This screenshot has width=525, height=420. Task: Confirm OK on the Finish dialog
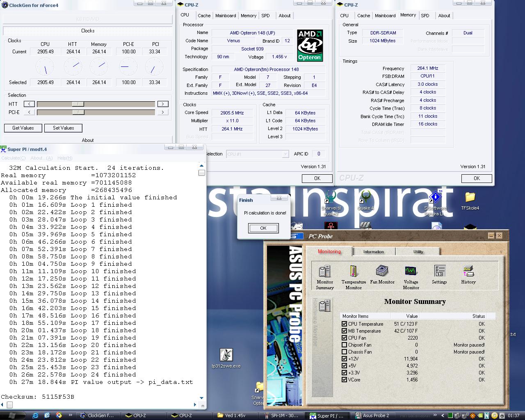(263, 228)
